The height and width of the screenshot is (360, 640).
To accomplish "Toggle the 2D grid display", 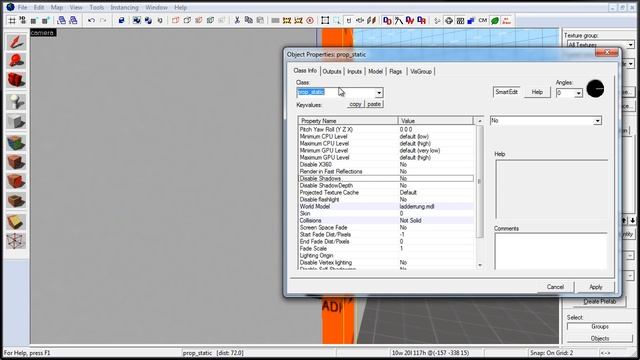I will pos(12,20).
